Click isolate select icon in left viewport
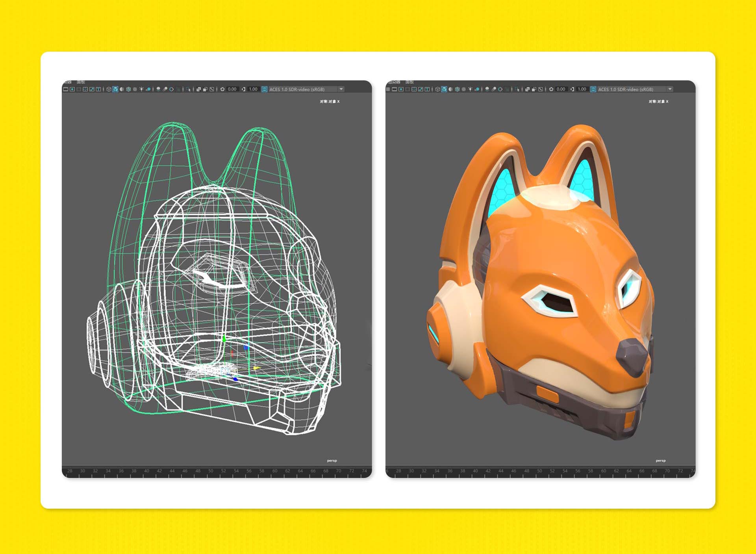The width and height of the screenshot is (756, 554). [188, 89]
